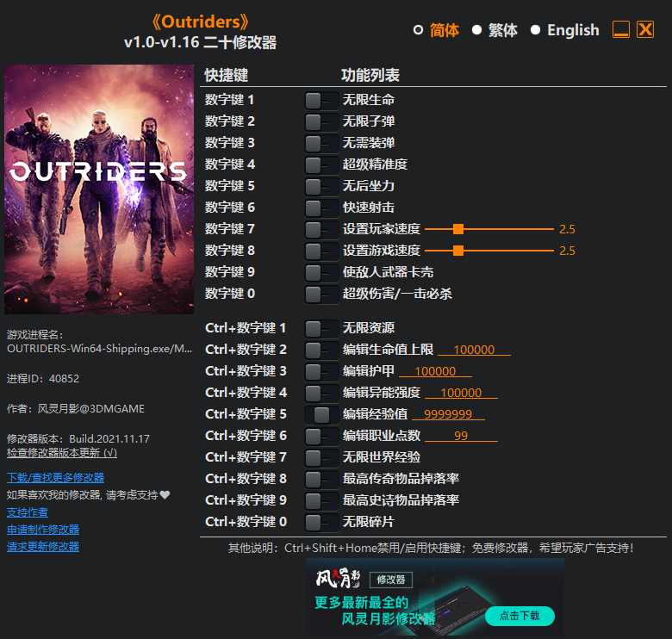Click 修改器 badge in the ad banner

(391, 580)
